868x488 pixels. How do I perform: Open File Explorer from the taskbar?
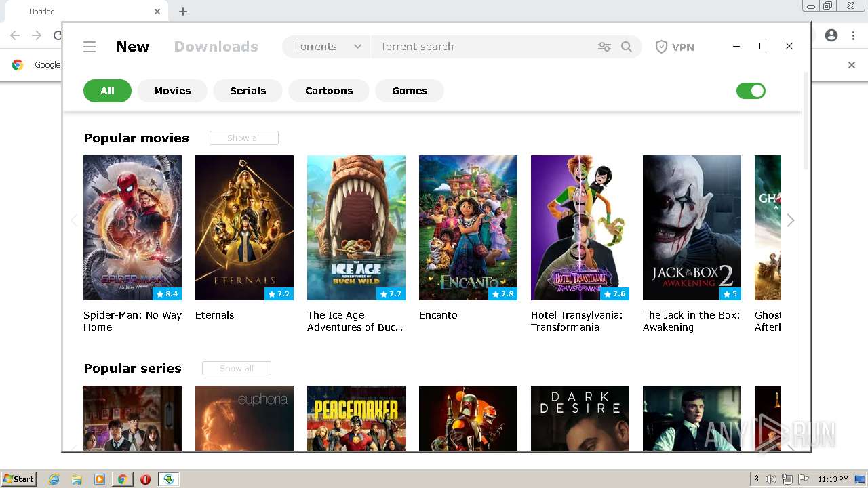click(x=77, y=479)
